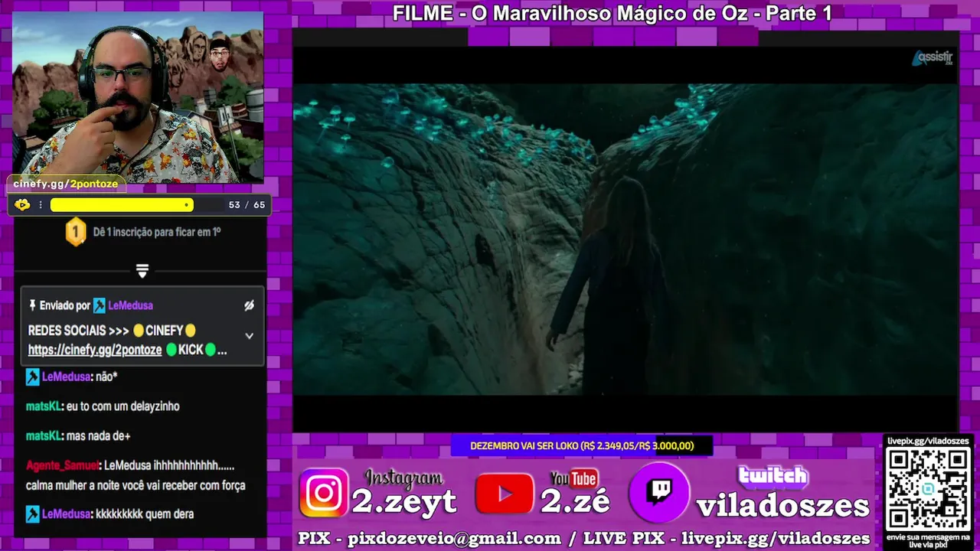Screen dimensions: 980x551
Task: Click the 'pixdozeveio@gmail.com' PIX address
Action: tap(454, 538)
